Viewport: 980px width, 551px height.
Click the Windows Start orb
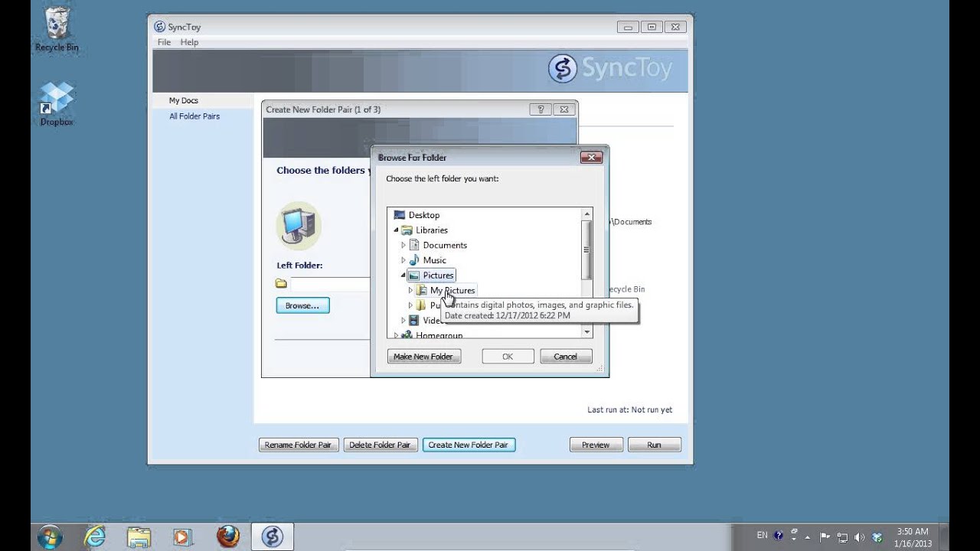click(x=50, y=536)
